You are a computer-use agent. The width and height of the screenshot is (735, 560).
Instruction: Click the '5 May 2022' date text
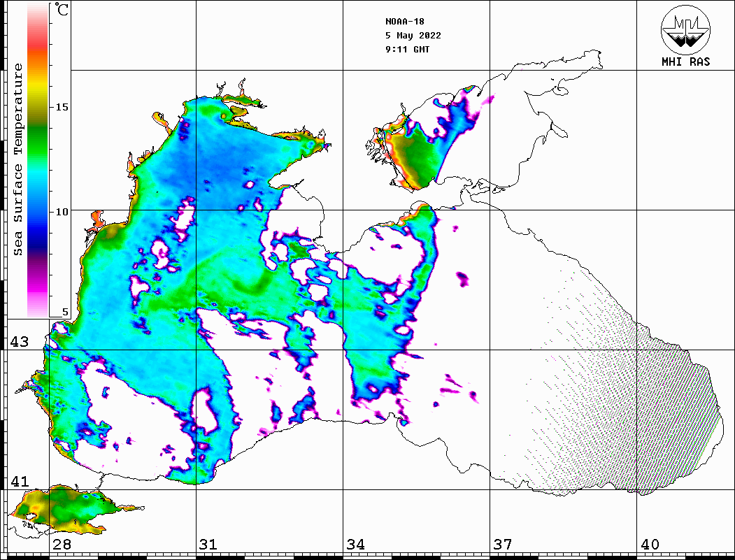pos(413,36)
